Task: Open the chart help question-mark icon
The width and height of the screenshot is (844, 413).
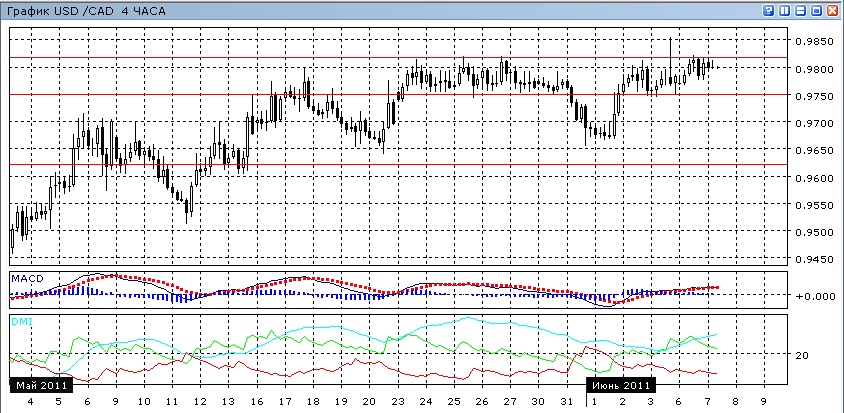Action: coord(770,10)
